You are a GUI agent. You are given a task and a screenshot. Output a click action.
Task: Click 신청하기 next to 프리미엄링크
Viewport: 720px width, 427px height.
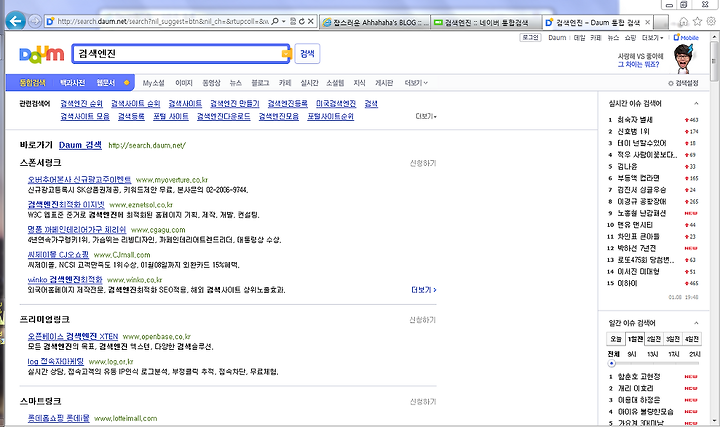click(422, 320)
